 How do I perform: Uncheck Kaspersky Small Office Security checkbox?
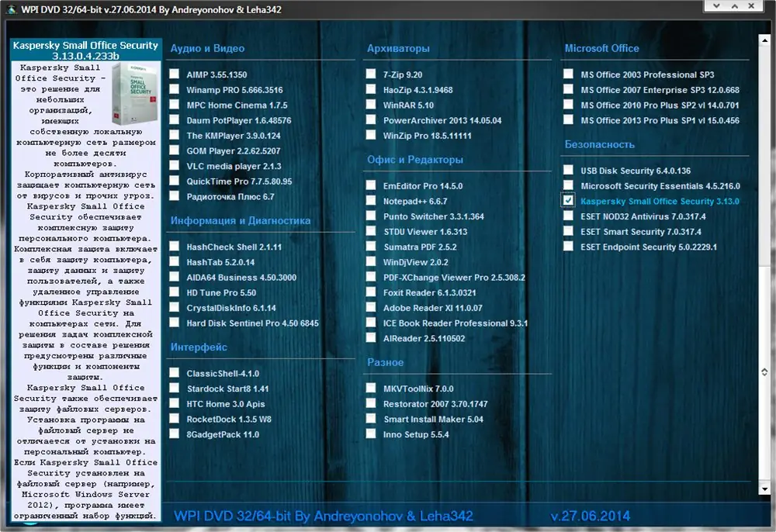click(568, 201)
